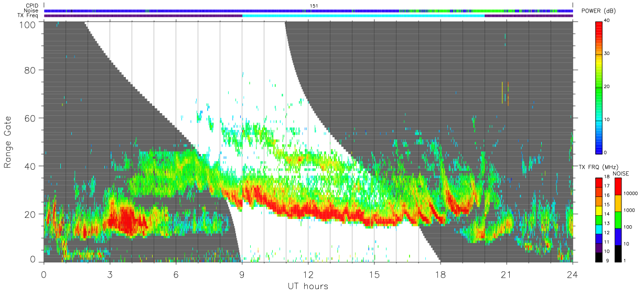Screen dimensions: 644x297
Task: Pick green 13-14 MHz swatch in TX FRQ legend
Action: [x=599, y=219]
